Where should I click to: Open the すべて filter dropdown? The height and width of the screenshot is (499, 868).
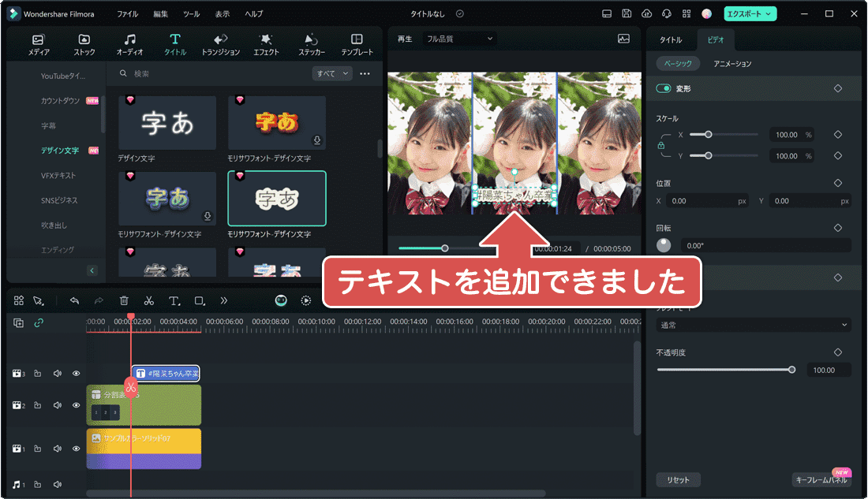tap(331, 73)
